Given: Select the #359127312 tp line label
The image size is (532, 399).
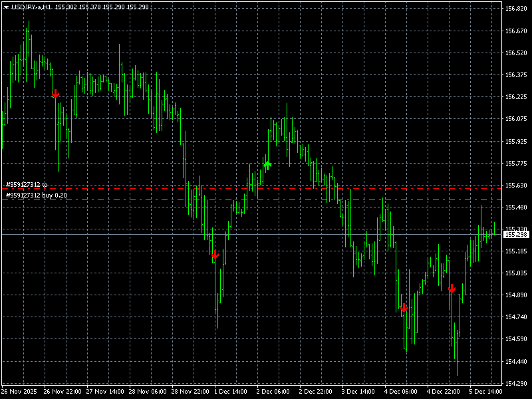Looking at the screenshot, I should (x=27, y=184).
